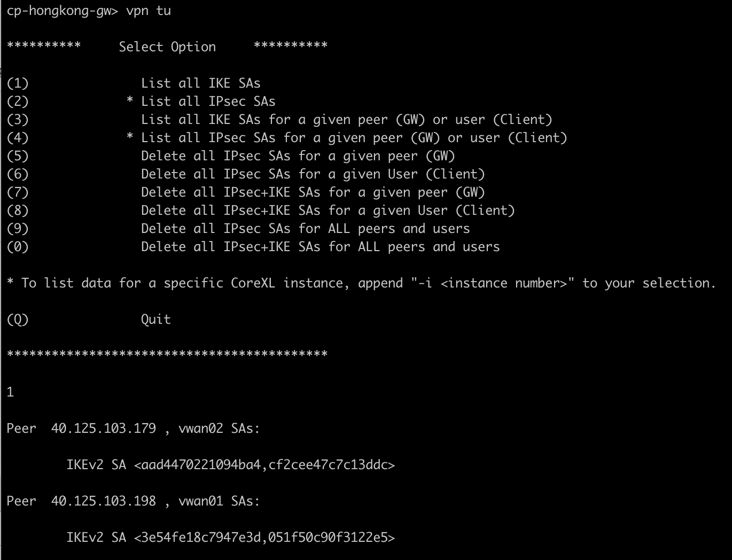Click option (0) Delete IPsec+IKE SAs for ALL
732x560 pixels.
coord(253,247)
